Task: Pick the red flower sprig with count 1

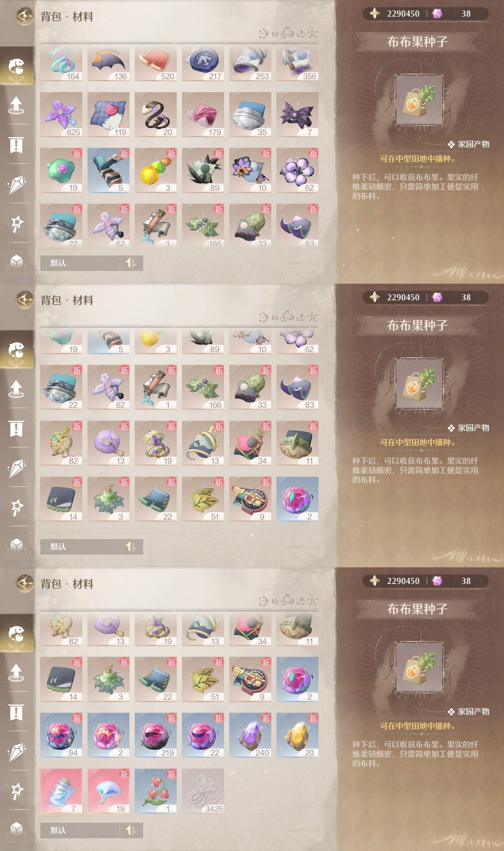Action: pyautogui.click(x=156, y=791)
